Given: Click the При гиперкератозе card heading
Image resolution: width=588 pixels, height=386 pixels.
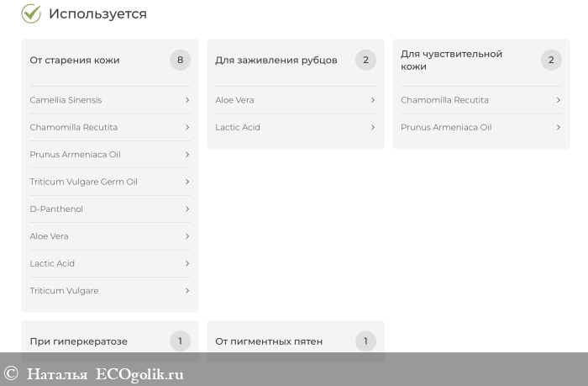Looking at the screenshot, I should click(79, 341).
